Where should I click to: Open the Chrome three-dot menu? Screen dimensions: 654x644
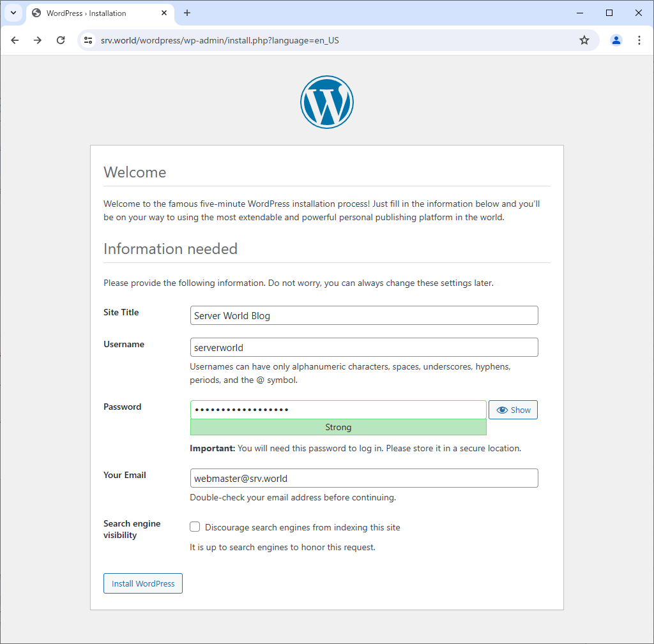pyautogui.click(x=639, y=40)
